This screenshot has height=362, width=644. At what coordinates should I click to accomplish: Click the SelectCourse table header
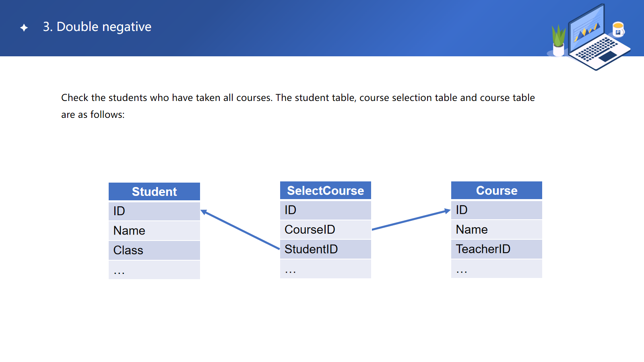tap(325, 191)
